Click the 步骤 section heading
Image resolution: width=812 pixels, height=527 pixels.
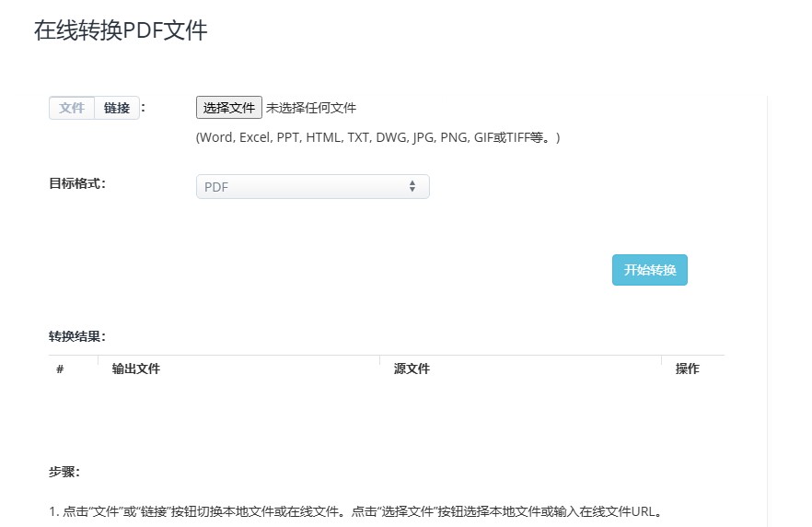[64, 473]
